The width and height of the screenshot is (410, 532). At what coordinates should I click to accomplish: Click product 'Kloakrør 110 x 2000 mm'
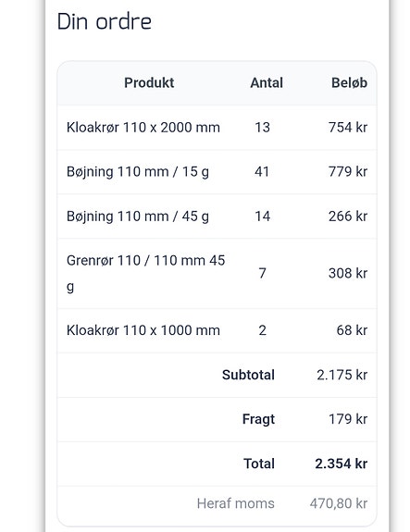point(143,128)
